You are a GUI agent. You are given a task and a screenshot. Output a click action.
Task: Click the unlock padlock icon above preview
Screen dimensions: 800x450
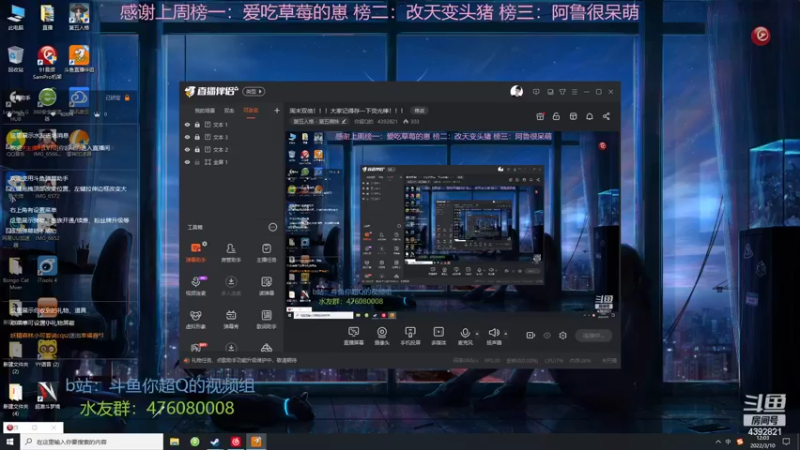(556, 116)
